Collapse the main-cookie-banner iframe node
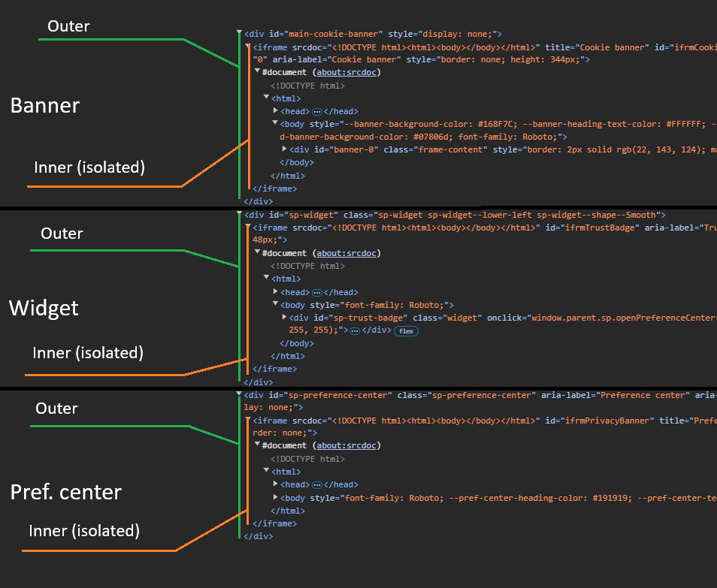 [247, 46]
